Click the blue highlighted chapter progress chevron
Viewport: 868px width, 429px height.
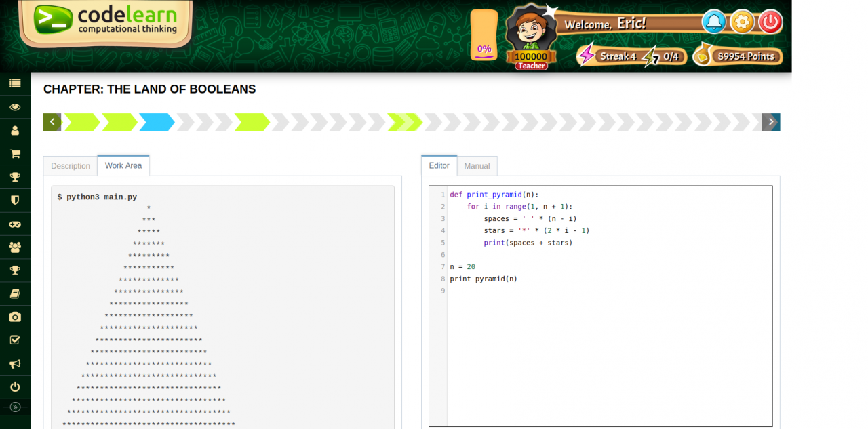pyautogui.click(x=157, y=122)
